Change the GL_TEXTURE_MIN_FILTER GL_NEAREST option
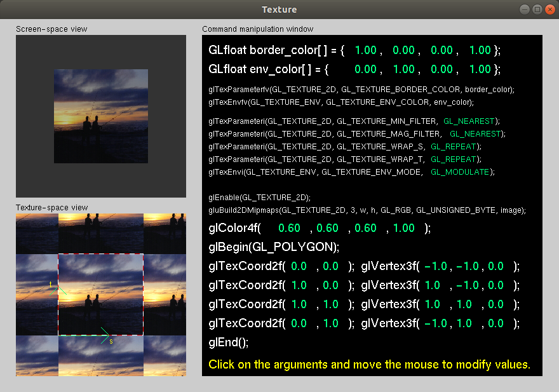The image size is (559, 392). click(x=470, y=121)
